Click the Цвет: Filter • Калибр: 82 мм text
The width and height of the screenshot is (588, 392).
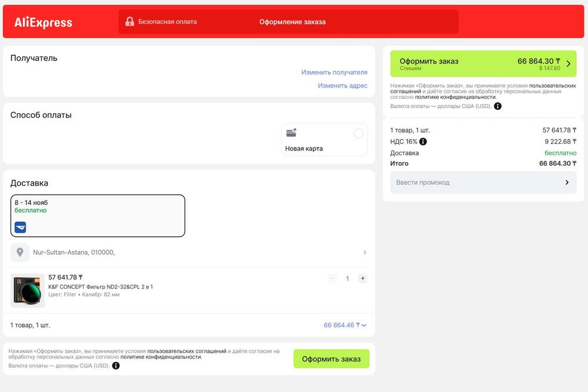pyautogui.click(x=84, y=294)
